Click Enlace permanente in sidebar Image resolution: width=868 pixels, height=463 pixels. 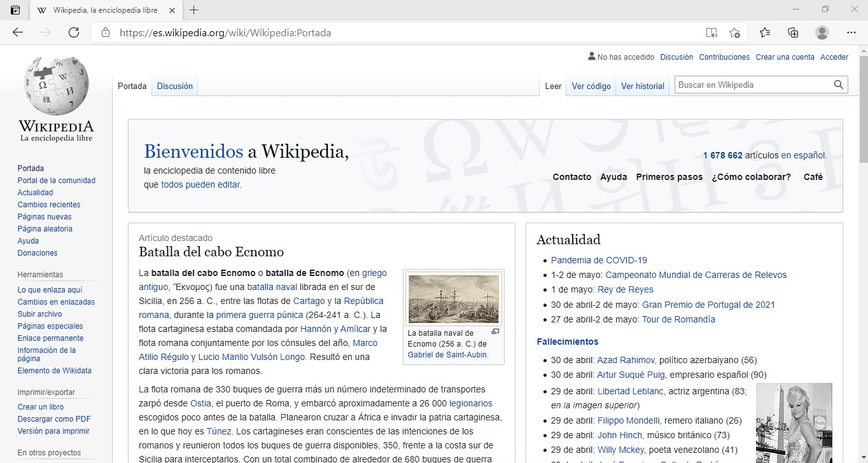pyautogui.click(x=51, y=338)
